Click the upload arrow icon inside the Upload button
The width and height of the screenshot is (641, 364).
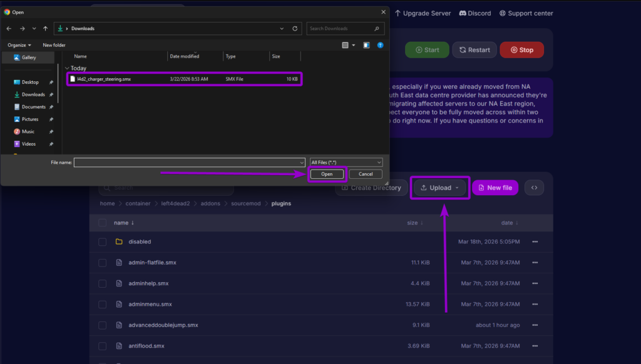click(424, 187)
